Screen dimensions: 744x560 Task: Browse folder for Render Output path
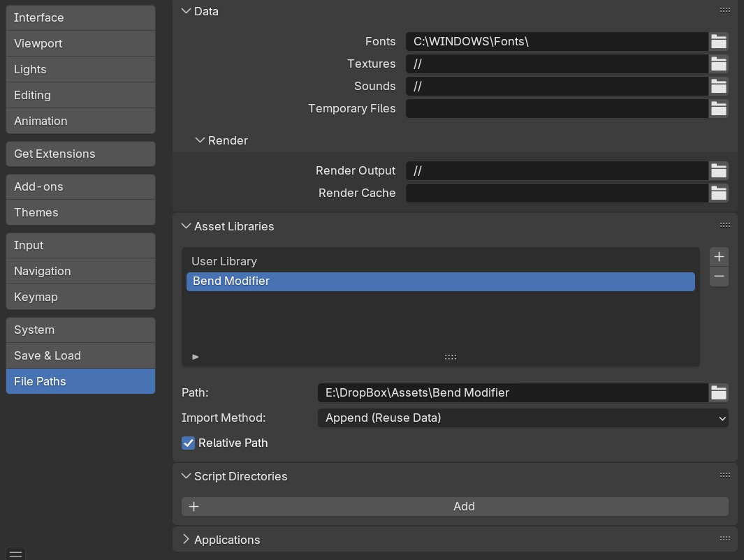[718, 170]
